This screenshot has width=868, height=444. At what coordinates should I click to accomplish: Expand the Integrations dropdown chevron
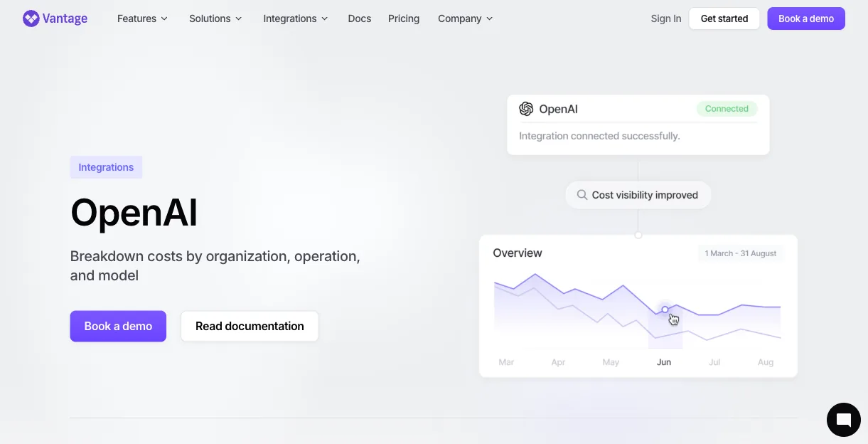[325, 19]
